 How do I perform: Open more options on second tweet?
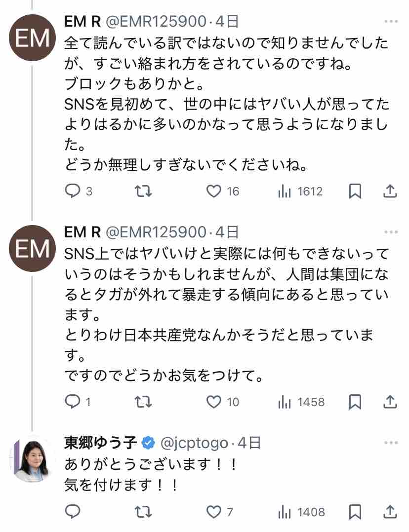pyautogui.click(x=390, y=231)
